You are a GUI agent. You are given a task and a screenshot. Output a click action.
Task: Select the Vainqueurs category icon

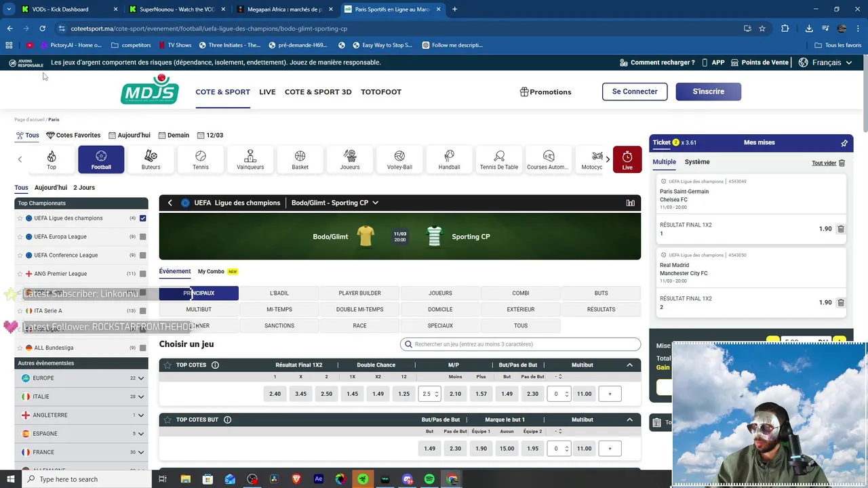pos(250,160)
